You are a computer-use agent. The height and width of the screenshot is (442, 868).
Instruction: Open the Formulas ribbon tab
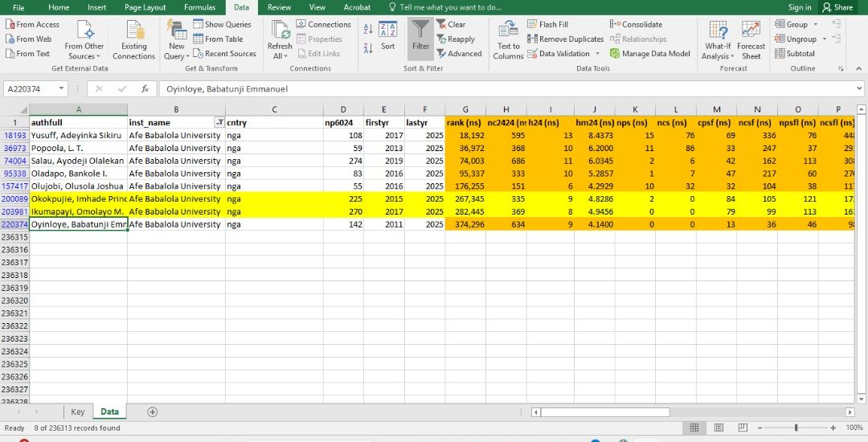point(199,7)
